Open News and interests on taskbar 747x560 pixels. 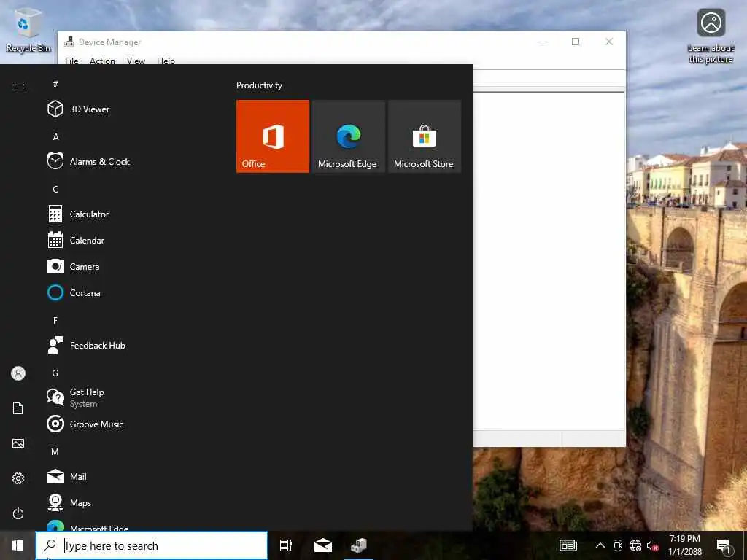point(568,545)
